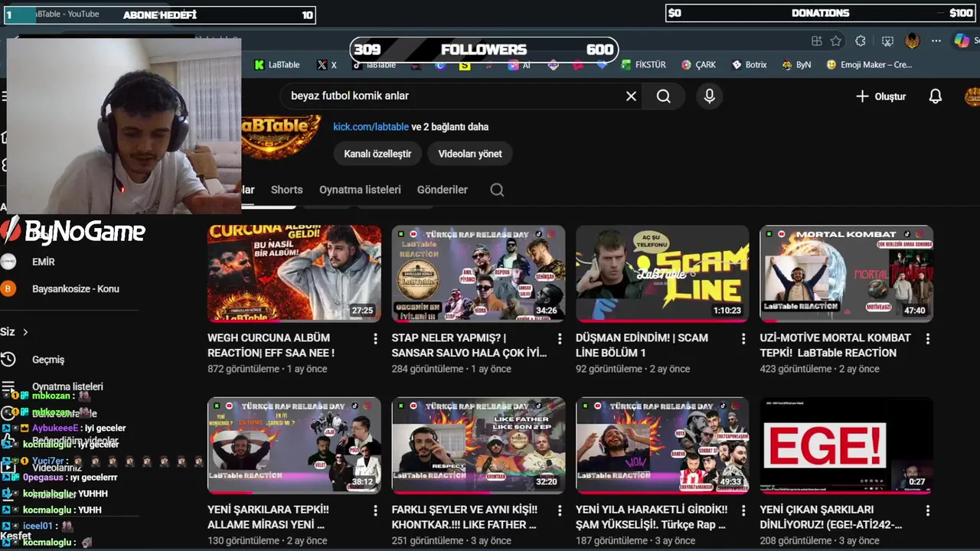This screenshot has width=980, height=551.
Task: Open video title UZİ-MOTİVE MORTAL KOMBAT TEPKİ
Action: 835,345
